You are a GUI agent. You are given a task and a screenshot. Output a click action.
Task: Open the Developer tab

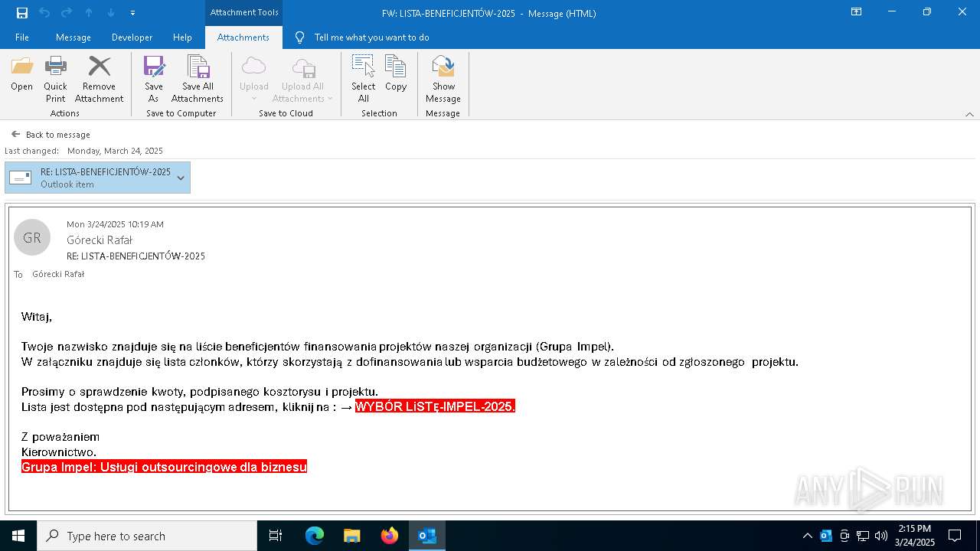[132, 37]
